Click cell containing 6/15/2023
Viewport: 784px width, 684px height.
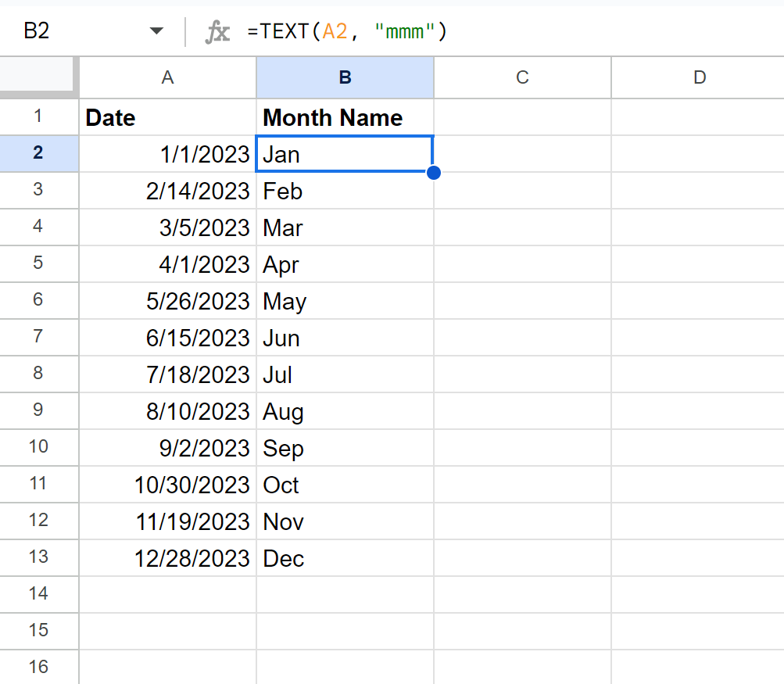click(167, 338)
